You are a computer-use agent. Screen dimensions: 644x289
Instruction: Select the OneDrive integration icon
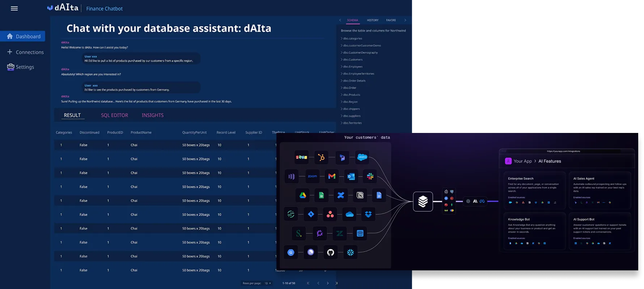[349, 214]
